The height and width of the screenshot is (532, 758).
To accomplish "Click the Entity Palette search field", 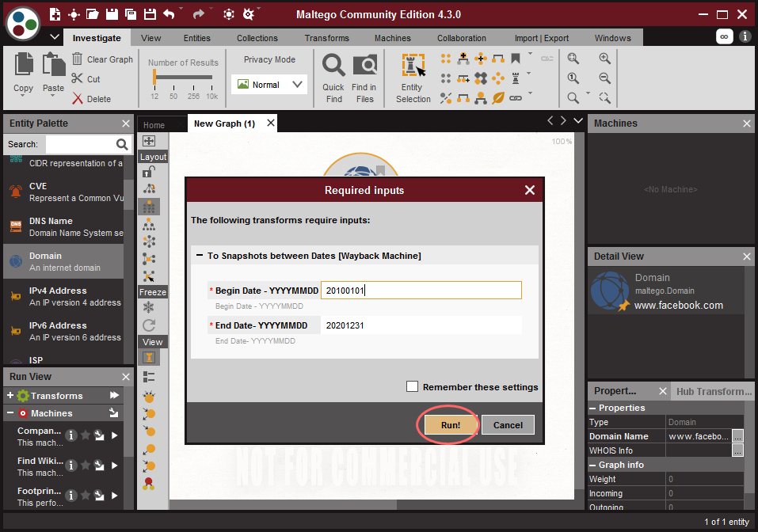I will 80,144.
